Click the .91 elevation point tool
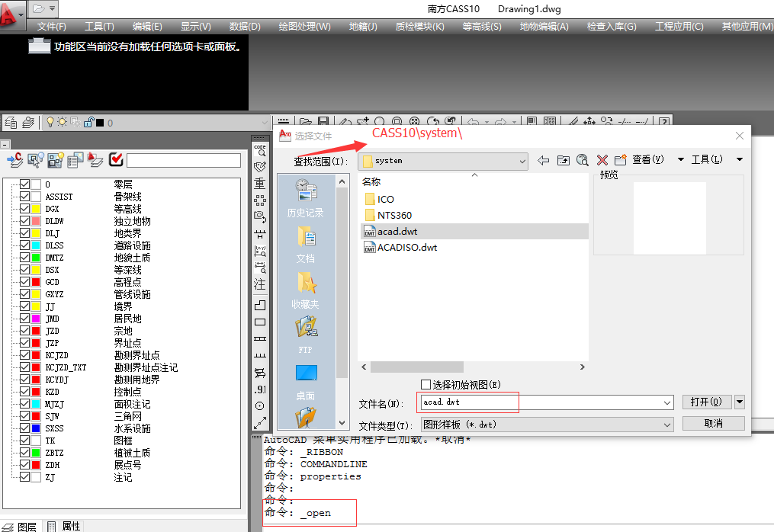 point(259,389)
